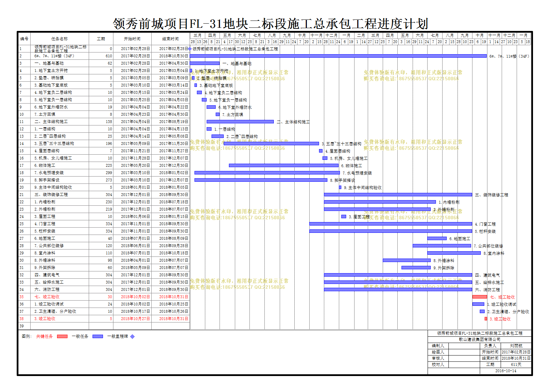Select task name 一、地基与基础
Screen dimensions: 549x392
pyautogui.click(x=49, y=63)
